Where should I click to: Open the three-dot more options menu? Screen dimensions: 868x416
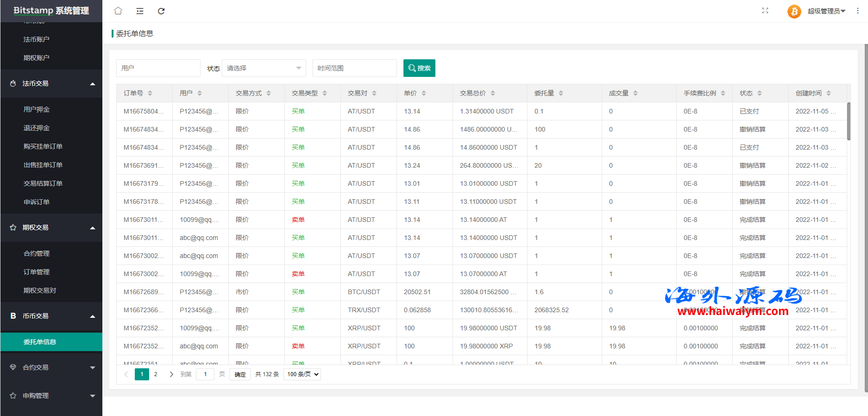(857, 11)
